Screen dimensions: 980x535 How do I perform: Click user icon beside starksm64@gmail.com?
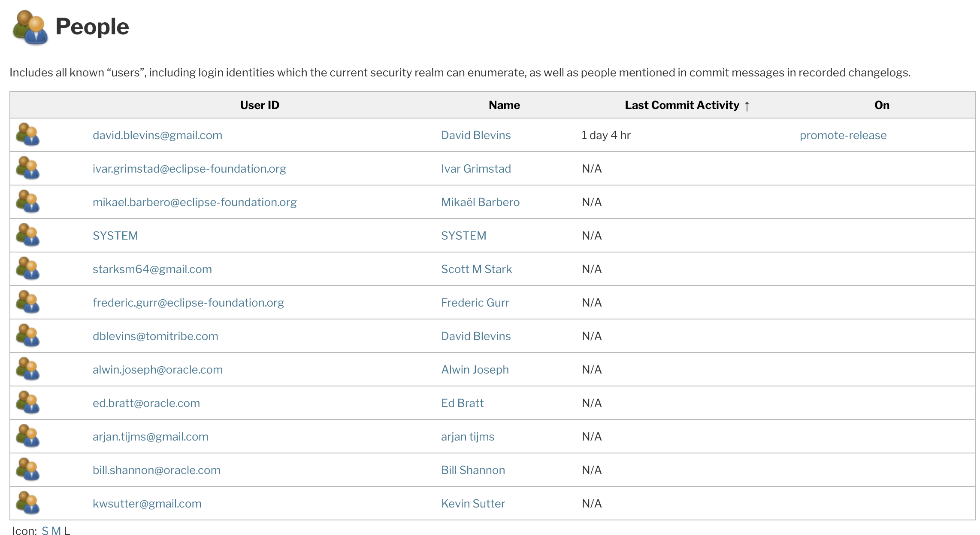(28, 269)
